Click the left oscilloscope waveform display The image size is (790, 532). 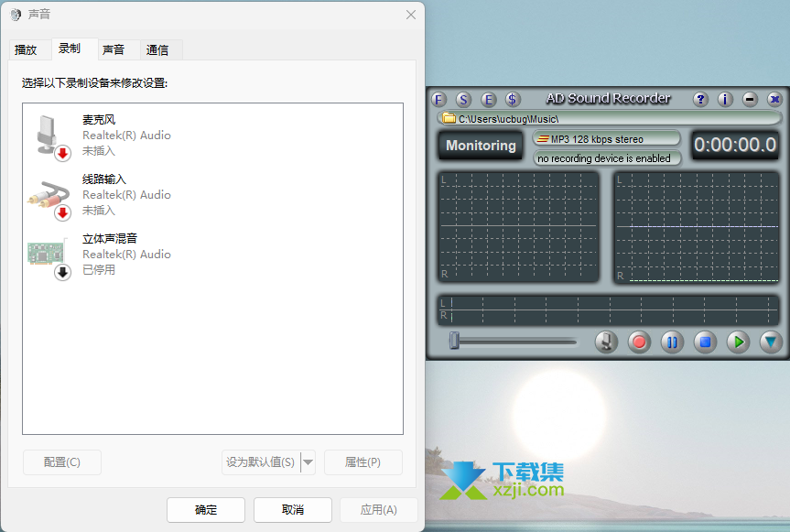click(x=518, y=226)
